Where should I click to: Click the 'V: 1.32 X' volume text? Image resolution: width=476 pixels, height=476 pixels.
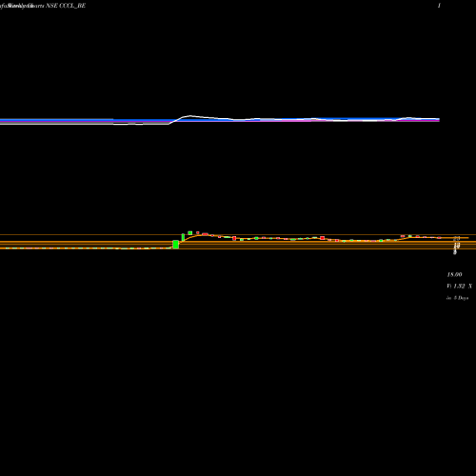(459, 286)
